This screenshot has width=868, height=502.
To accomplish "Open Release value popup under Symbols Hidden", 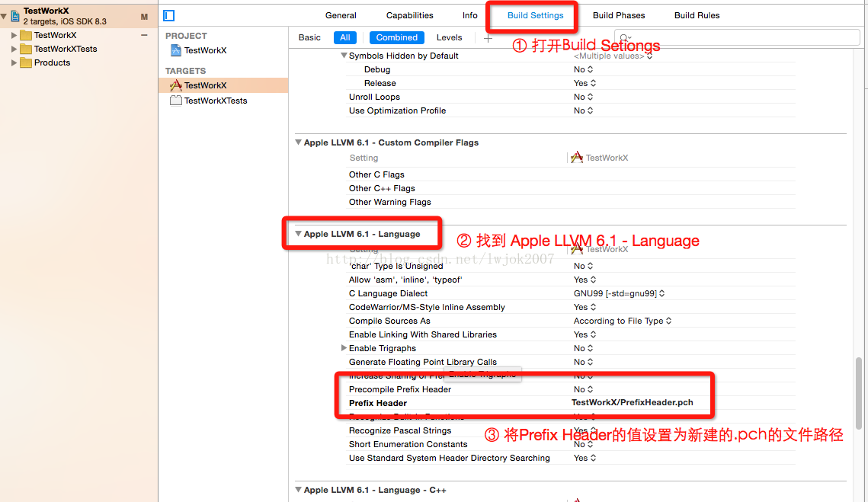I will coord(585,83).
